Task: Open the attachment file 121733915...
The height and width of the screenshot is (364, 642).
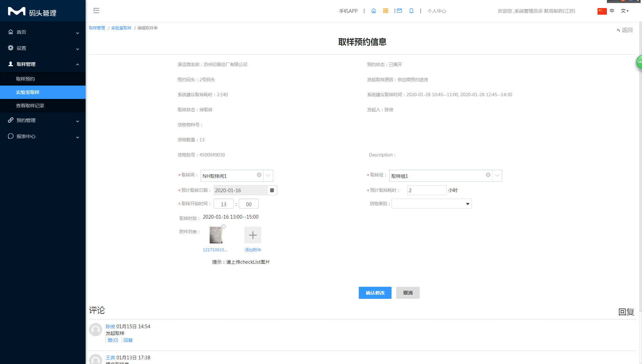Action: click(215, 250)
